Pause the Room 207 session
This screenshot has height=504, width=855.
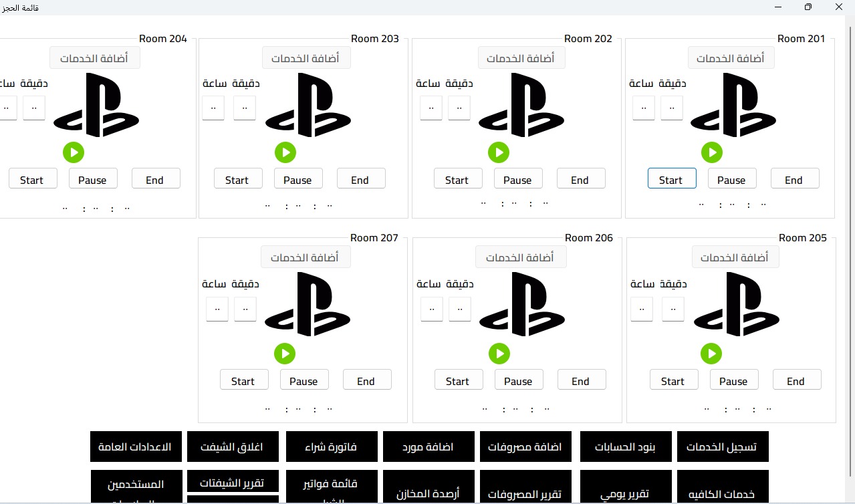coord(304,380)
